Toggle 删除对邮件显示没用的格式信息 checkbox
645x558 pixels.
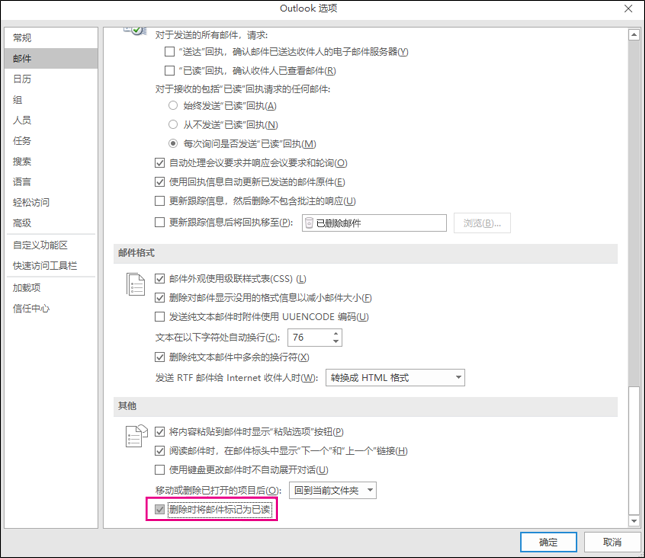click(160, 298)
